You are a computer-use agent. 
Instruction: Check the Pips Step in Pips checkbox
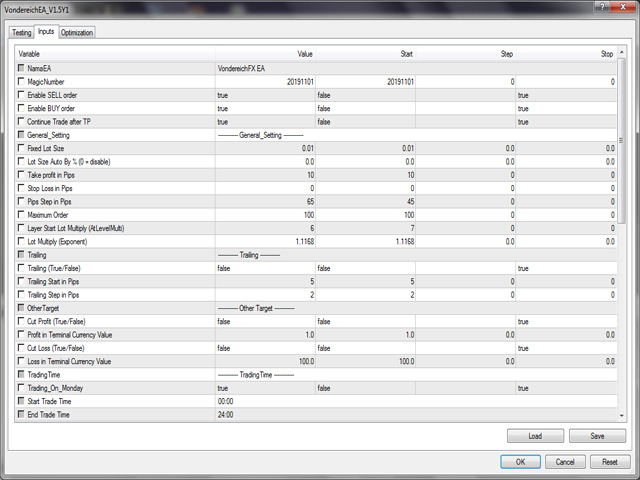[x=21, y=201]
